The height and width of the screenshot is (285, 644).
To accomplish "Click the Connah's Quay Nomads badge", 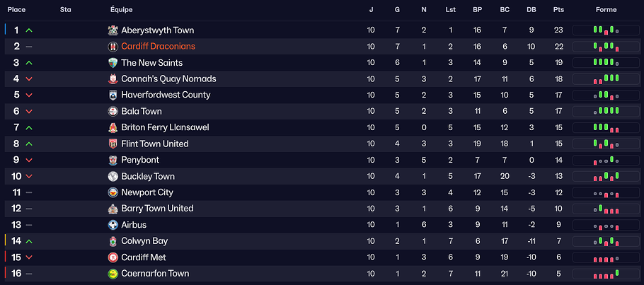I will 113,79.
